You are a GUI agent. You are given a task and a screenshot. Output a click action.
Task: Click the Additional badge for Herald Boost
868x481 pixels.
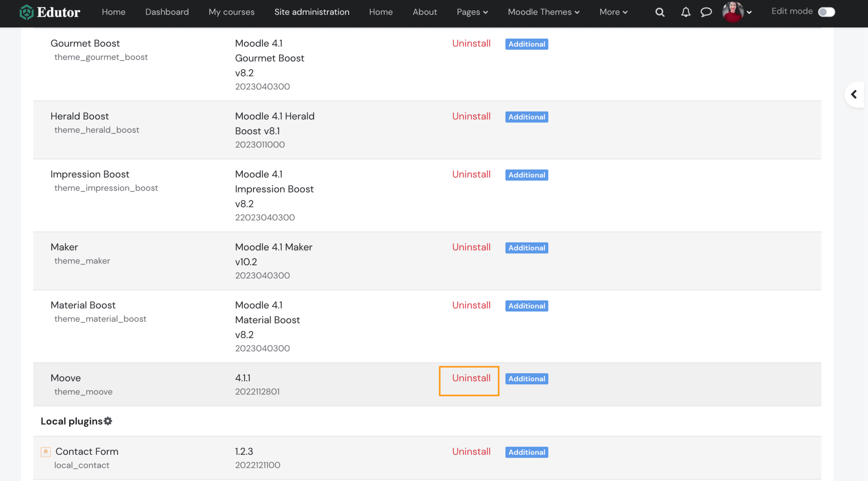526,117
